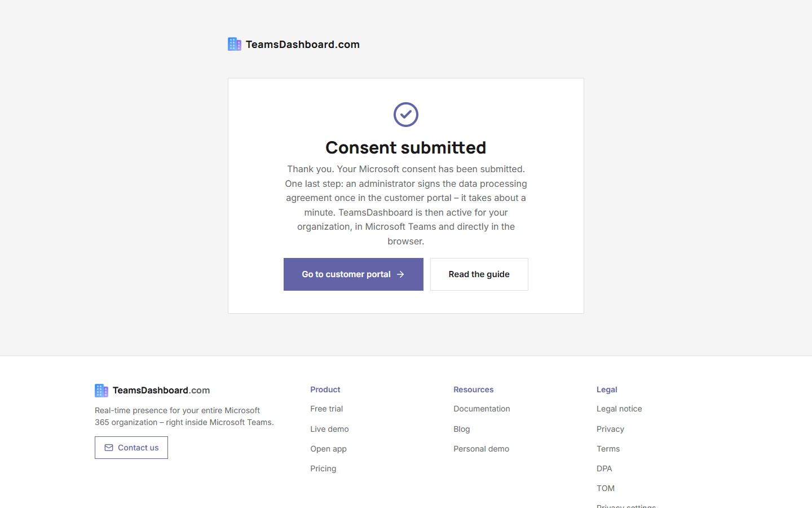
Task: Open the DPA footer link
Action: tap(604, 468)
